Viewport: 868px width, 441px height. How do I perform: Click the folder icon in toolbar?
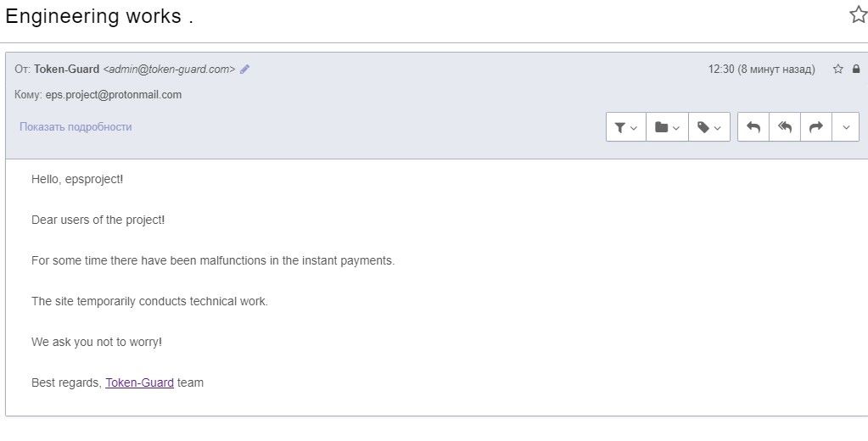[661, 127]
